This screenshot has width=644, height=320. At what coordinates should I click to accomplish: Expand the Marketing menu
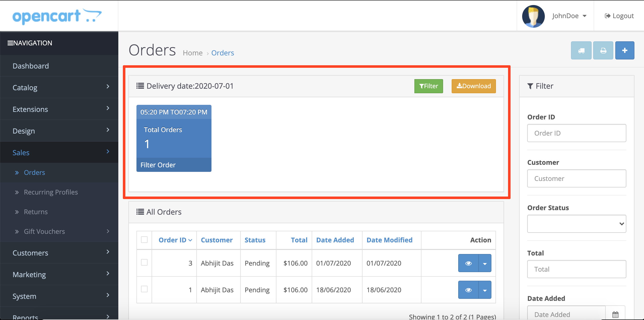point(59,275)
